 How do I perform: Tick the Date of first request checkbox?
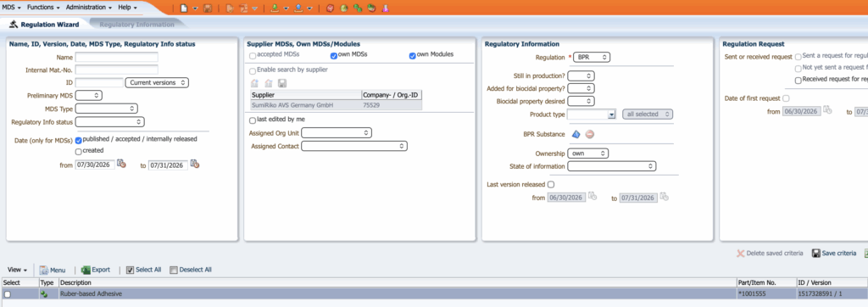[x=787, y=98]
